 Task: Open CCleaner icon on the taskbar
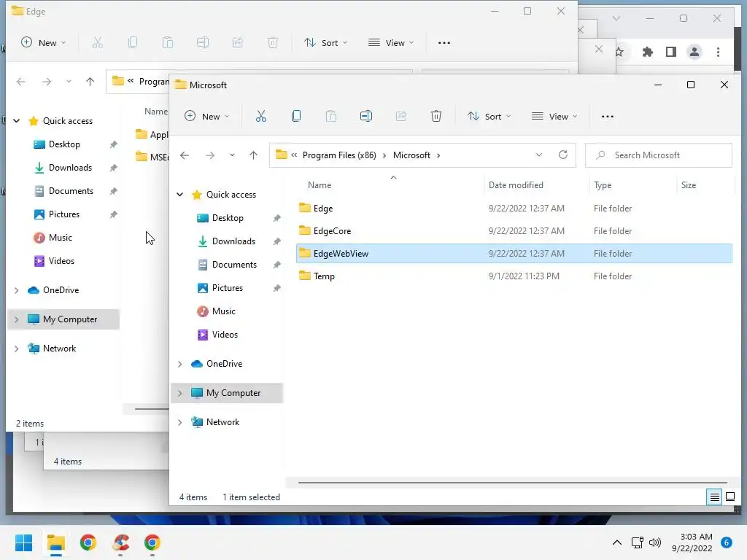(x=120, y=542)
